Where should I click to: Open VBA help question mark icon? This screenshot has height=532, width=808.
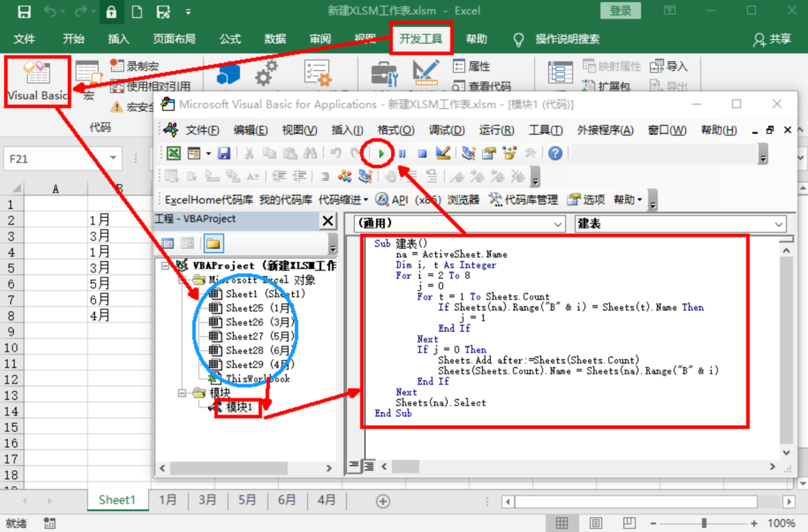[x=555, y=154]
